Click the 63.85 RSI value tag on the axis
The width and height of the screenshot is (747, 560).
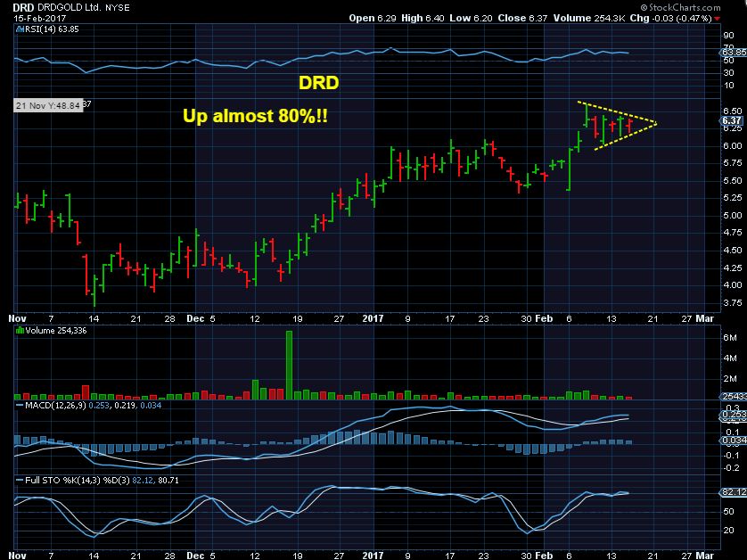(x=734, y=52)
